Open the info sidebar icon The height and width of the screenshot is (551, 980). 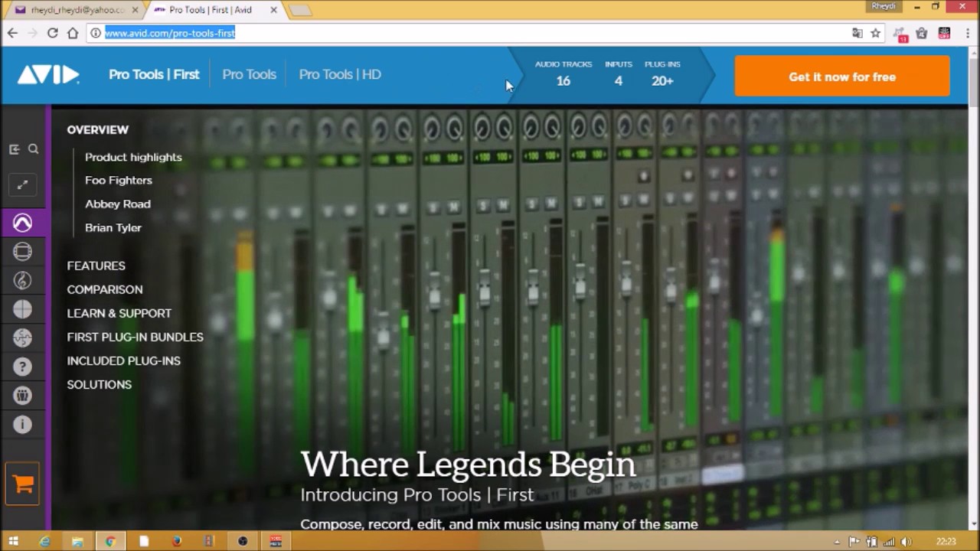tap(22, 424)
